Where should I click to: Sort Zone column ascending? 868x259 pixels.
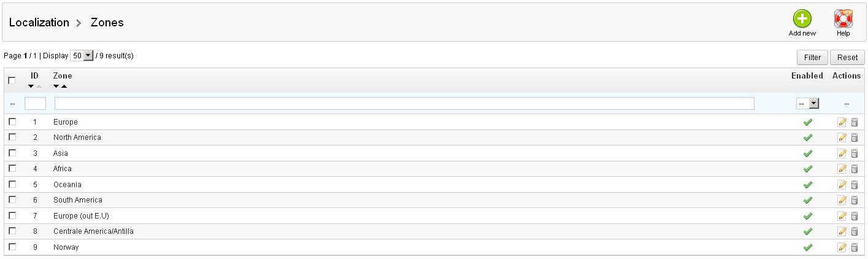point(64,86)
